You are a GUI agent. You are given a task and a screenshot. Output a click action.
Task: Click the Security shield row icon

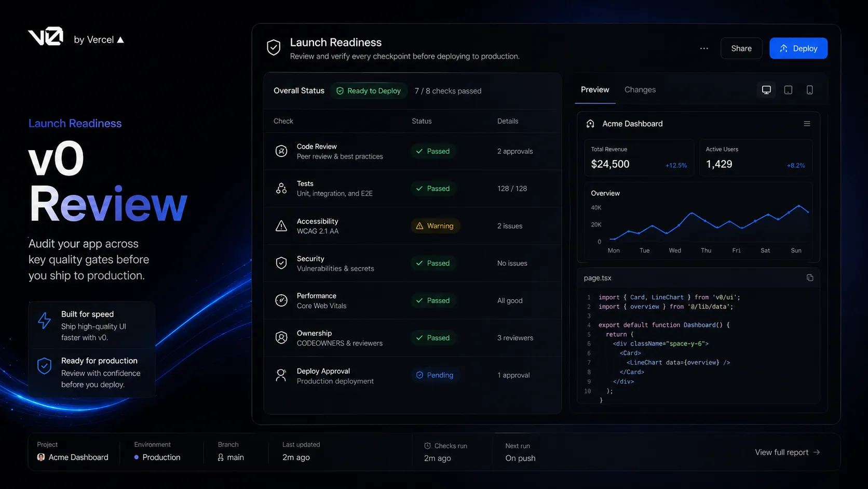[281, 263]
